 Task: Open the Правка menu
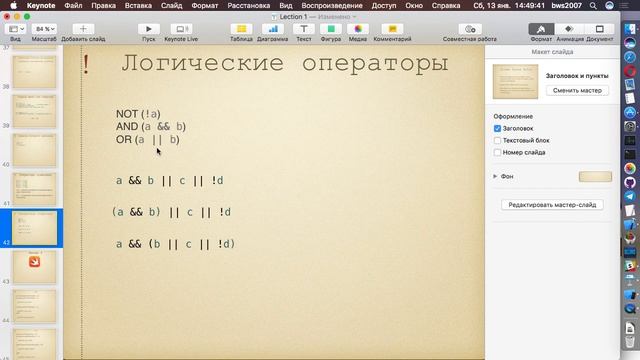103,6
